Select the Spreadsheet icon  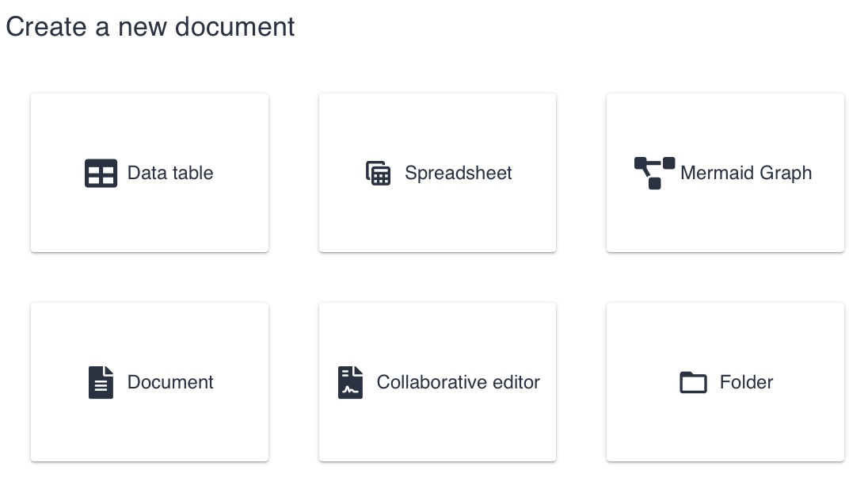(x=379, y=173)
